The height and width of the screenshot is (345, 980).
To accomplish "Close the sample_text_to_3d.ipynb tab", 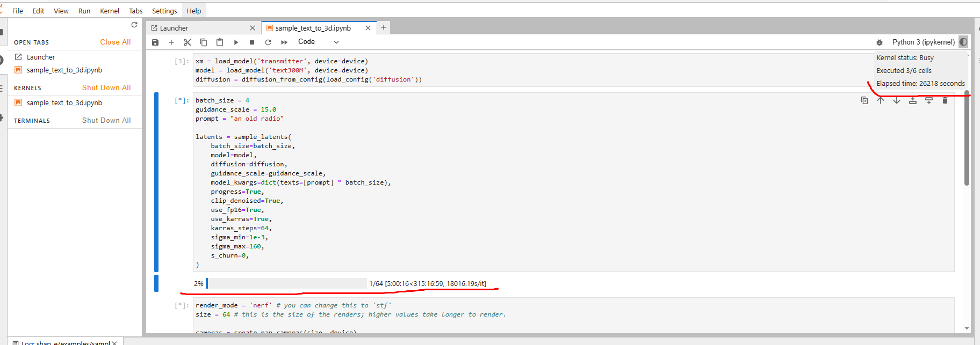I will pyautogui.click(x=368, y=28).
